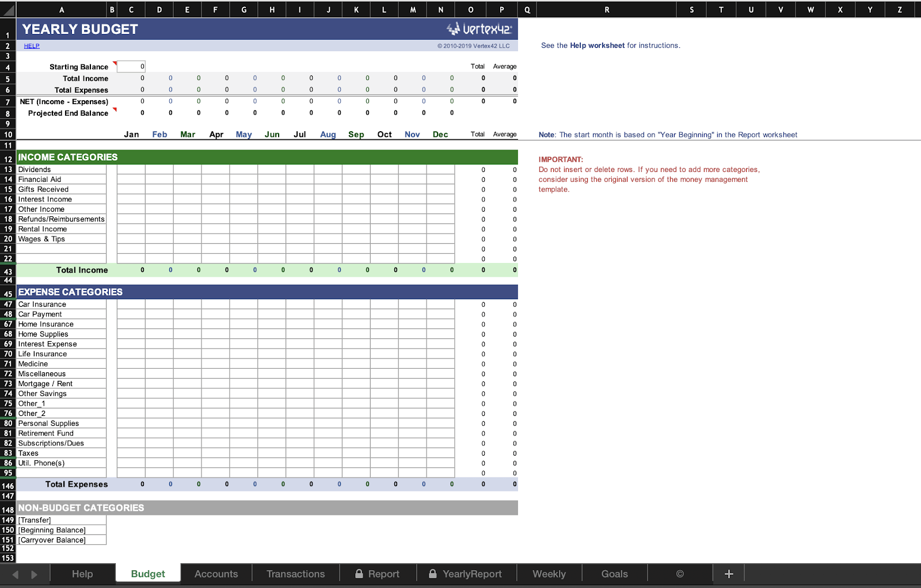Open the Goals sheet
The image size is (921, 588).
coord(614,574)
